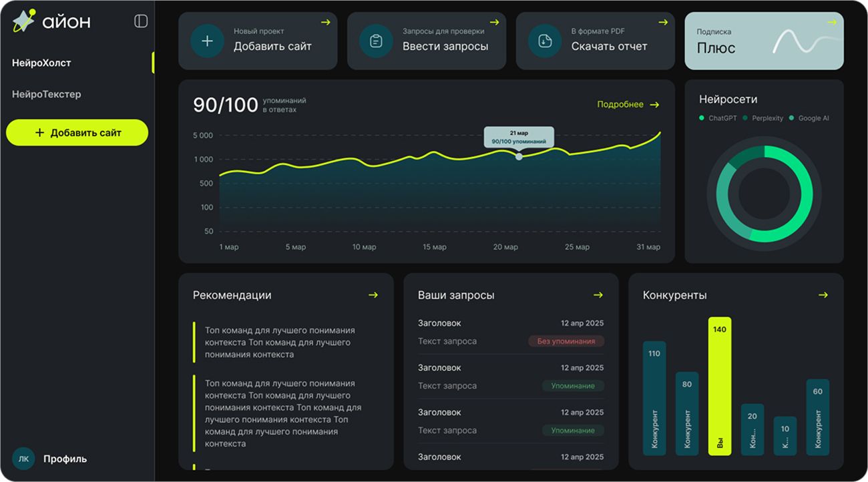Select the highlighted Вы bar showing 140
Image resolution: width=868 pixels, height=482 pixels.
720,386
